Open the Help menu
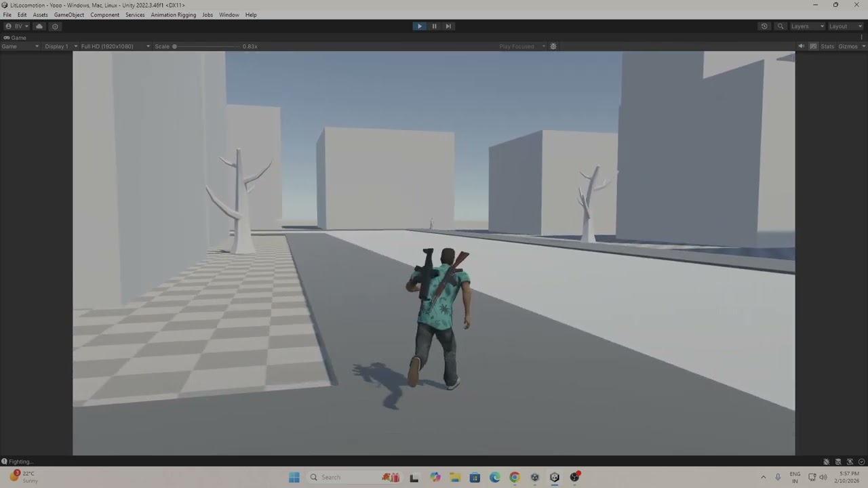This screenshot has width=868, height=488. [251, 15]
